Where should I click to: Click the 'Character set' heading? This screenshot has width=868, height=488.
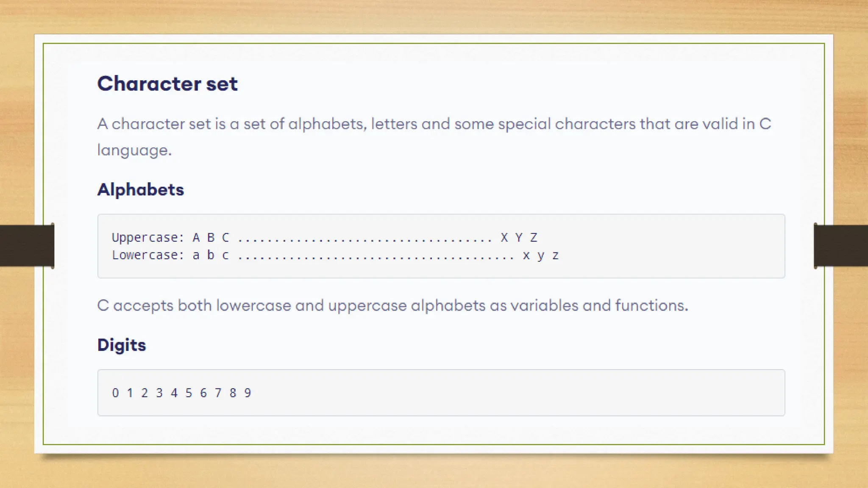[x=167, y=83]
